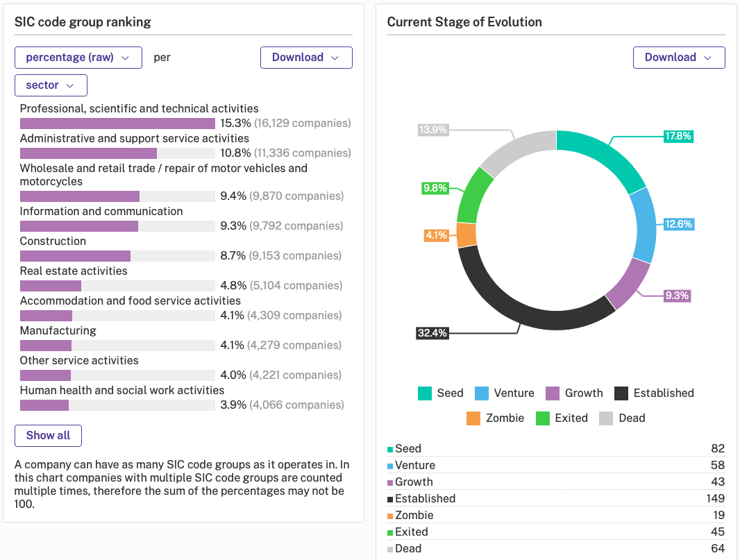Click the grey Dead legend swatch

click(x=606, y=418)
